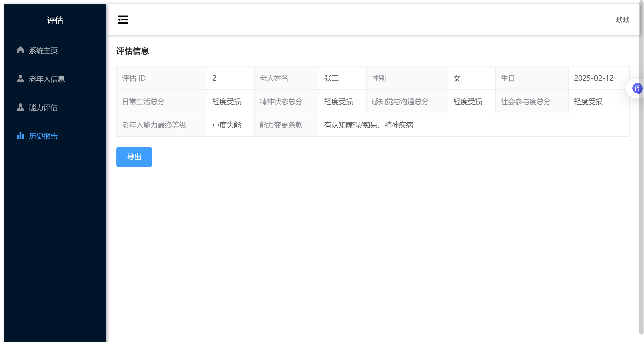Click the person icon beside 老年人信息
The image size is (644, 342).
point(20,79)
